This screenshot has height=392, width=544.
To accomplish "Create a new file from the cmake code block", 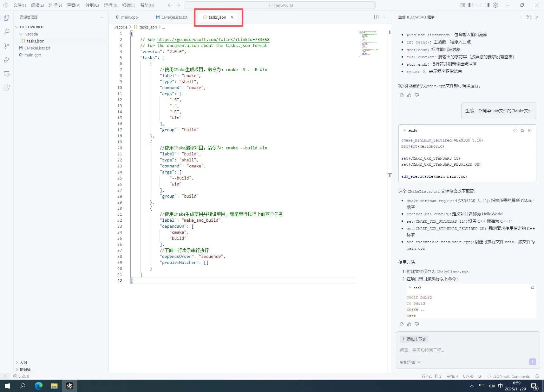I will (530, 131).
